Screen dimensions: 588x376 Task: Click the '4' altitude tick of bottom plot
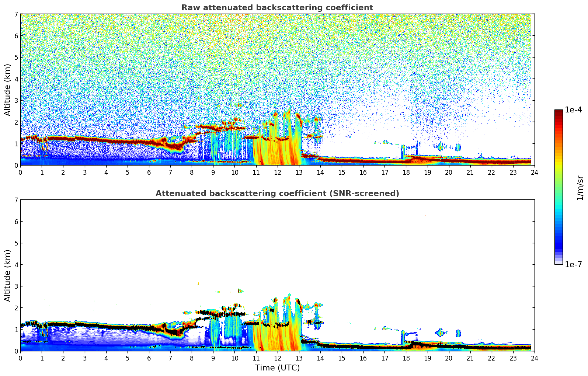tap(16, 265)
